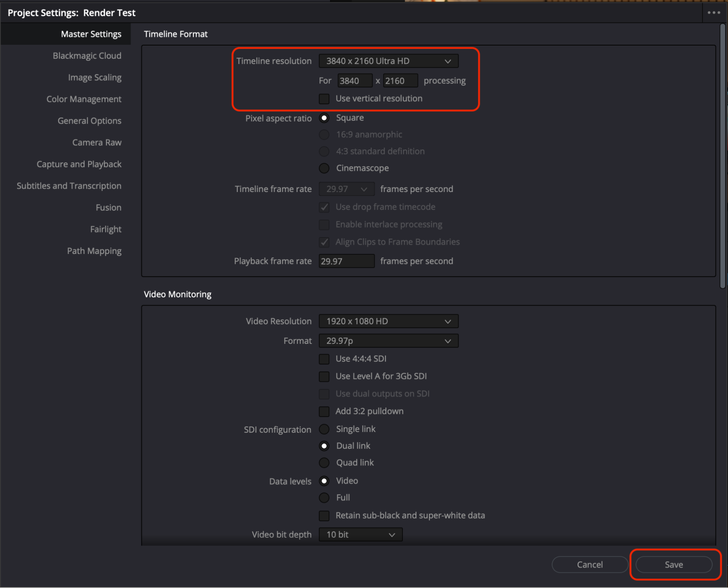728x588 pixels.
Task: Expand Video bit depth dropdown
Action: [360, 535]
